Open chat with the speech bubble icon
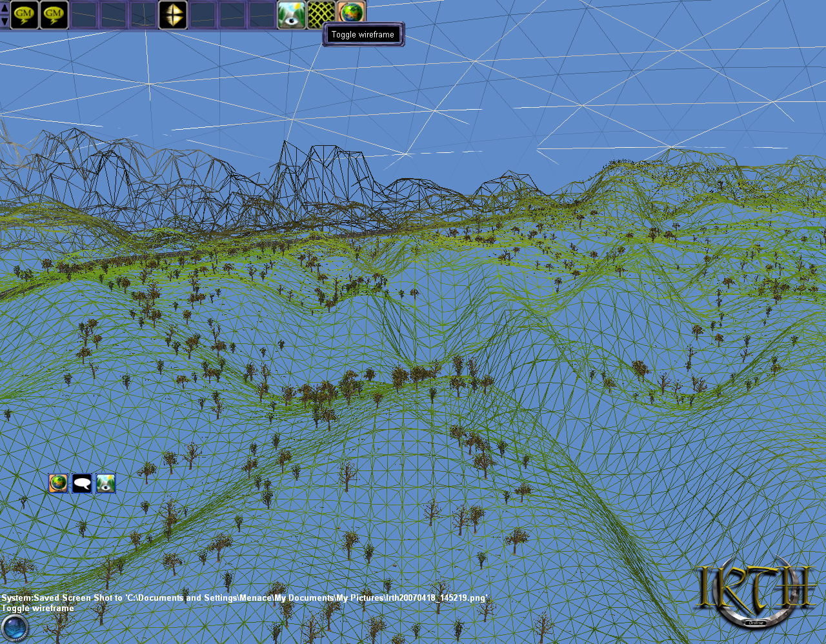The width and height of the screenshot is (826, 644). coord(82,483)
